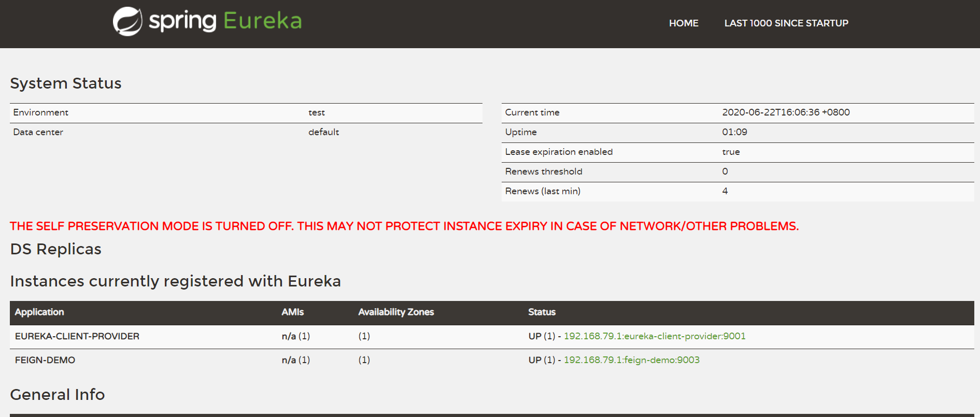Viewport: 980px width, 417px height.
Task: Open the feign-demo:9003 instance link
Action: click(x=632, y=360)
